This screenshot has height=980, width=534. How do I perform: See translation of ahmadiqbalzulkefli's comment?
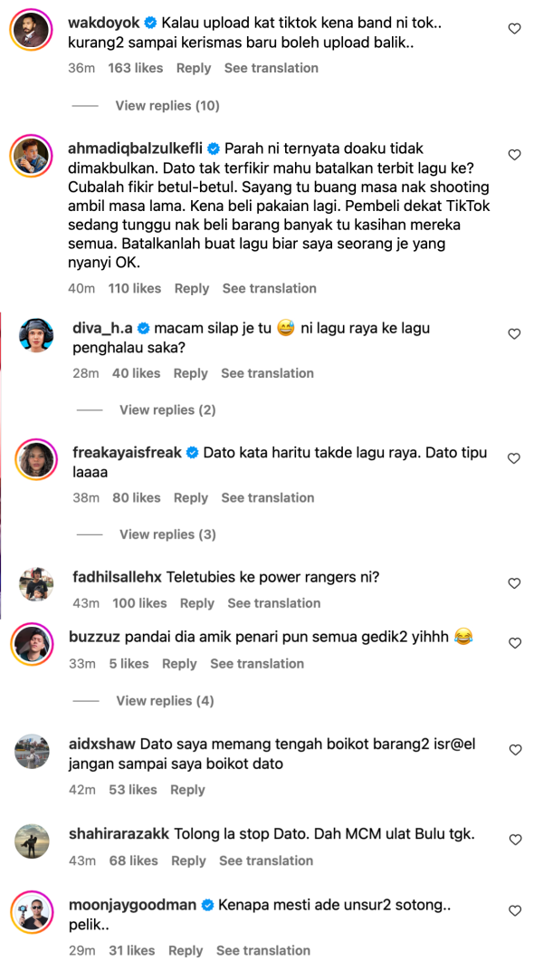tap(269, 288)
